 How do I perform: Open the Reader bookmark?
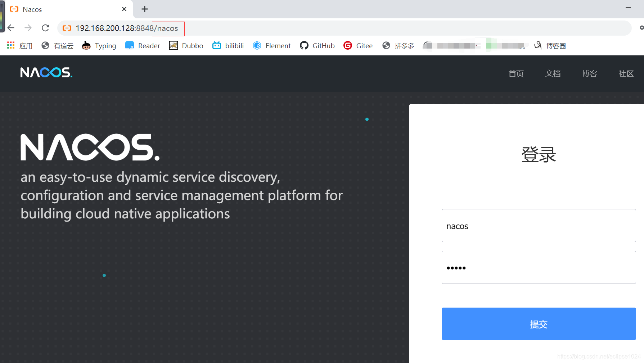pos(143,46)
